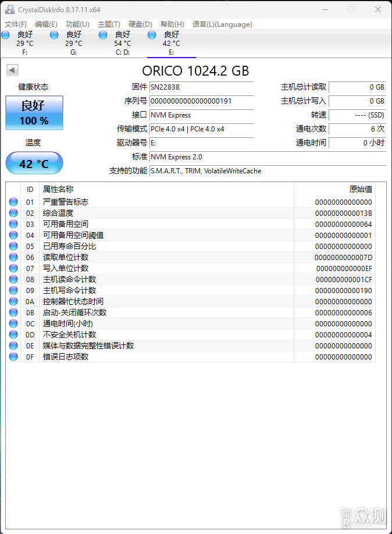
Task: Select drive G: status orb
Action: pyautogui.click(x=54, y=35)
